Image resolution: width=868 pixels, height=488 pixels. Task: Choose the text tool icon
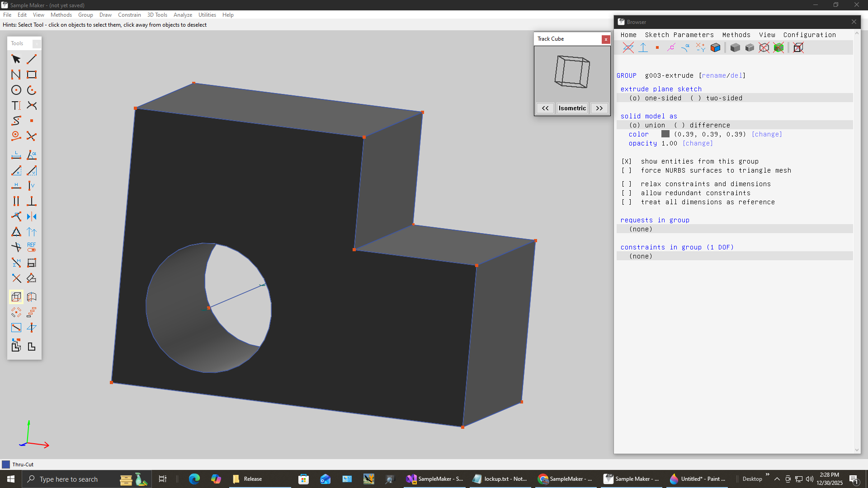pyautogui.click(x=16, y=105)
